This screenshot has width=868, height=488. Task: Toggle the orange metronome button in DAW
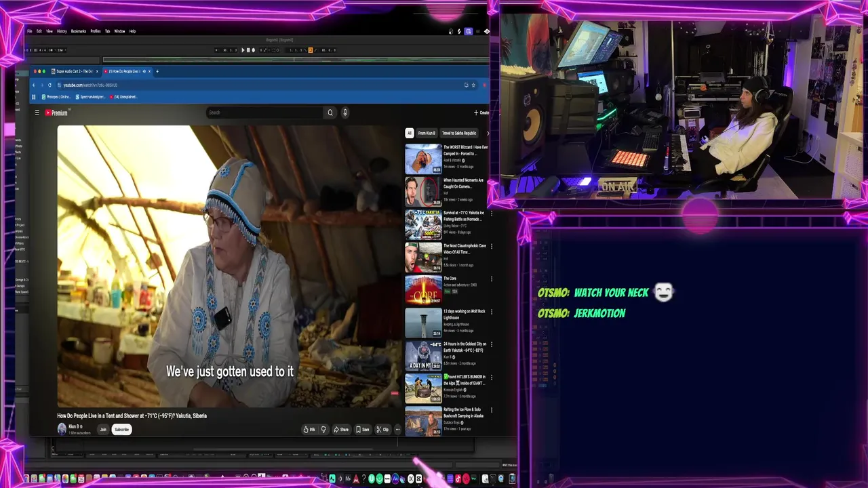point(311,50)
